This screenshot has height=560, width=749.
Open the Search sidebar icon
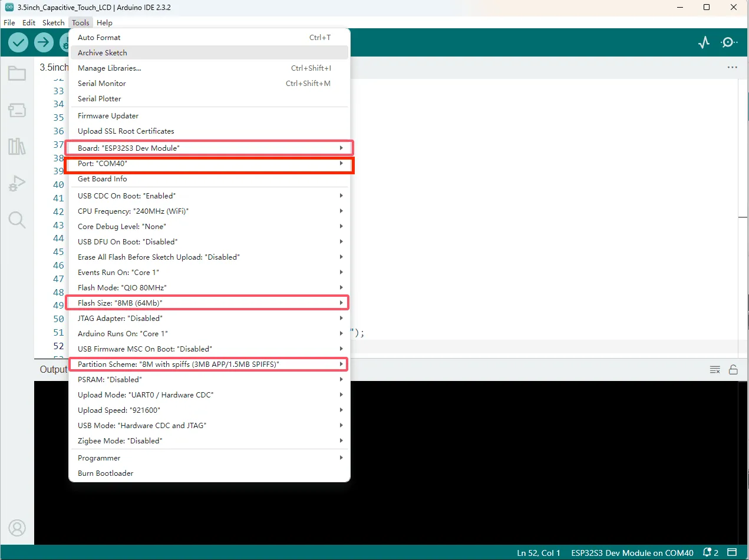coord(17,220)
